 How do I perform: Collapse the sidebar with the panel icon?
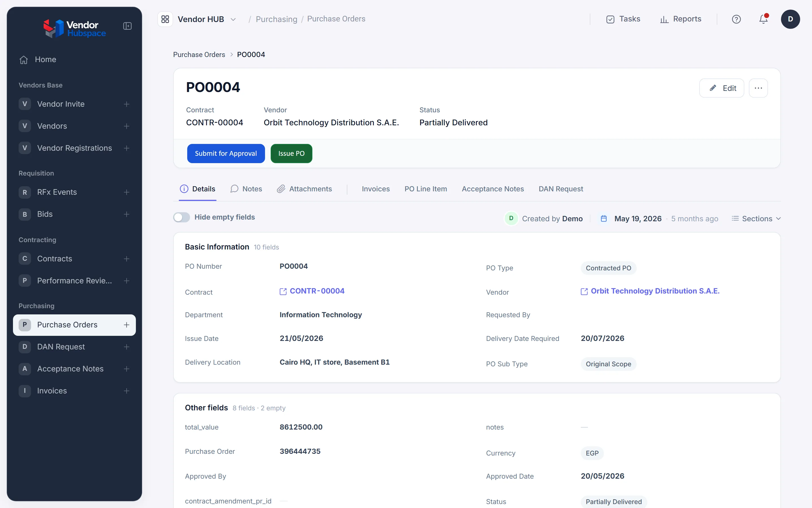[x=127, y=26]
